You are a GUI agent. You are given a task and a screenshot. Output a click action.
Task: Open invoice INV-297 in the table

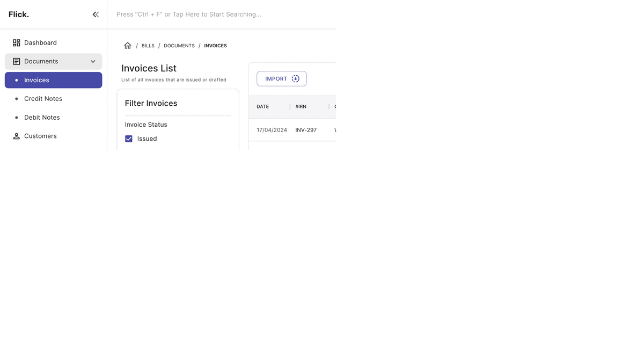(306, 130)
